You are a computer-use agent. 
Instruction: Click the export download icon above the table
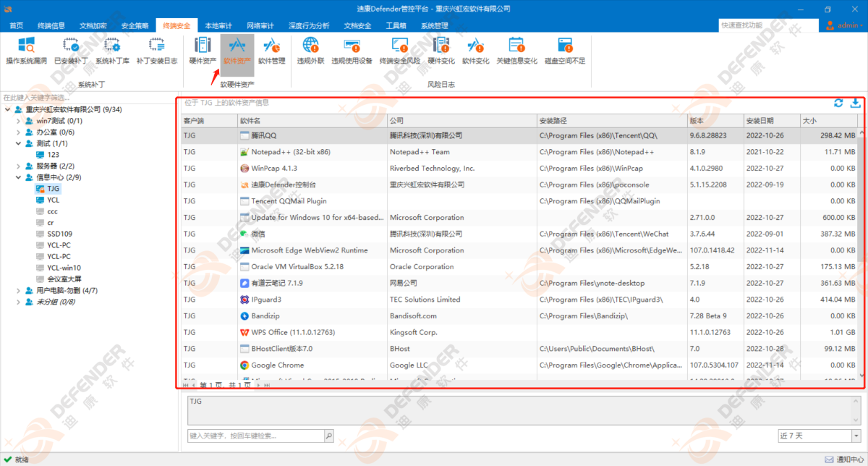pos(855,103)
